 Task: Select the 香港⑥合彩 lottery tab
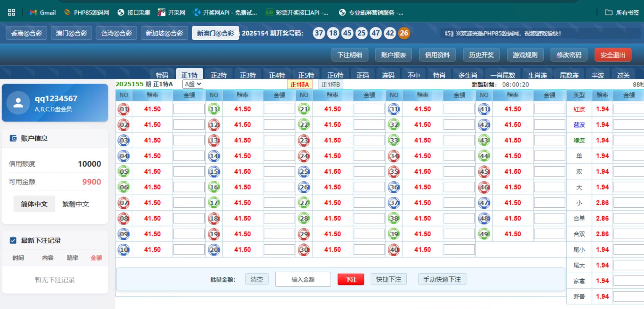(27, 33)
